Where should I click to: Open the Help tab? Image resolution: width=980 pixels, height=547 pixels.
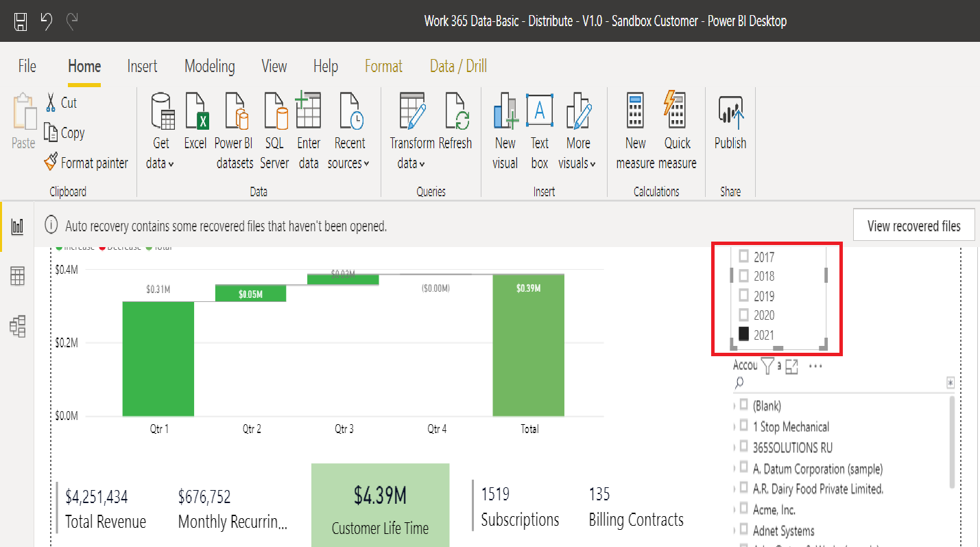tap(326, 66)
